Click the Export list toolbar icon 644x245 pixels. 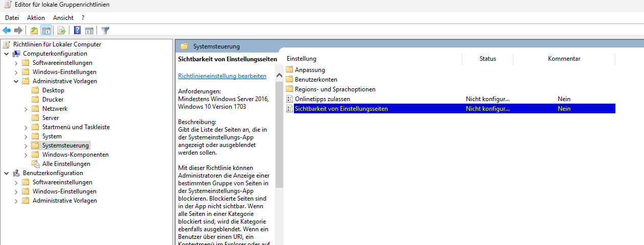click(61, 31)
